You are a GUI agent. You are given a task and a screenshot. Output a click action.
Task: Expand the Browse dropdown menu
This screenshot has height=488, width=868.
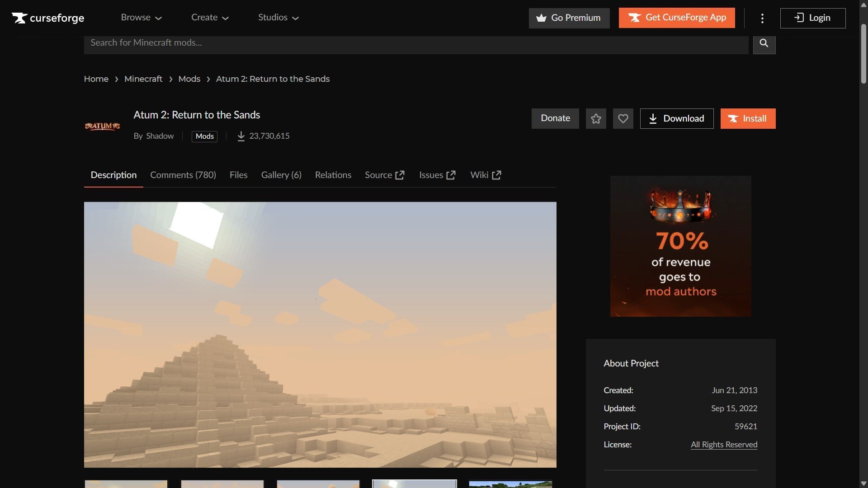coord(141,18)
